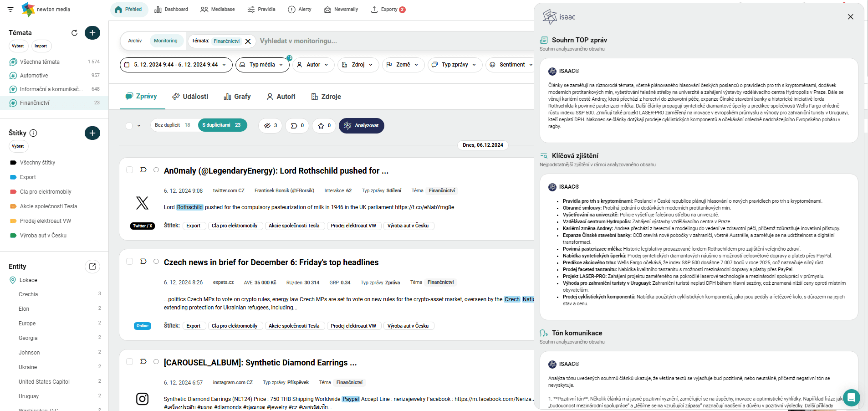Viewport: 868px width, 411px height.
Task: Click the hamburger menu icon
Action: (10, 9)
